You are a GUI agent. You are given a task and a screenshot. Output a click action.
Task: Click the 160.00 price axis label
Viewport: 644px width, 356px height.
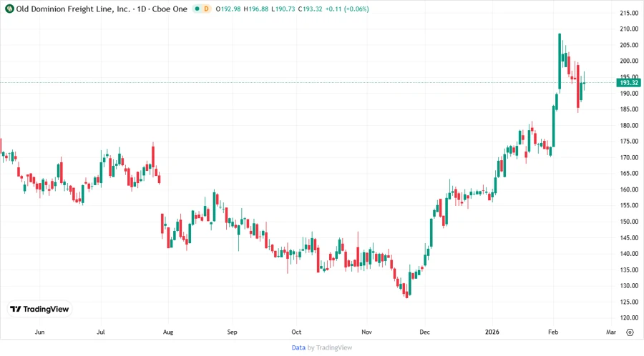629,189
